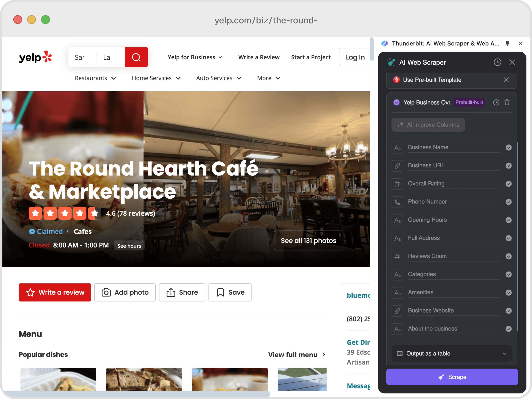Image resolution: width=532 pixels, height=399 pixels.
Task: Click the Yelp template icon
Action: click(x=396, y=80)
